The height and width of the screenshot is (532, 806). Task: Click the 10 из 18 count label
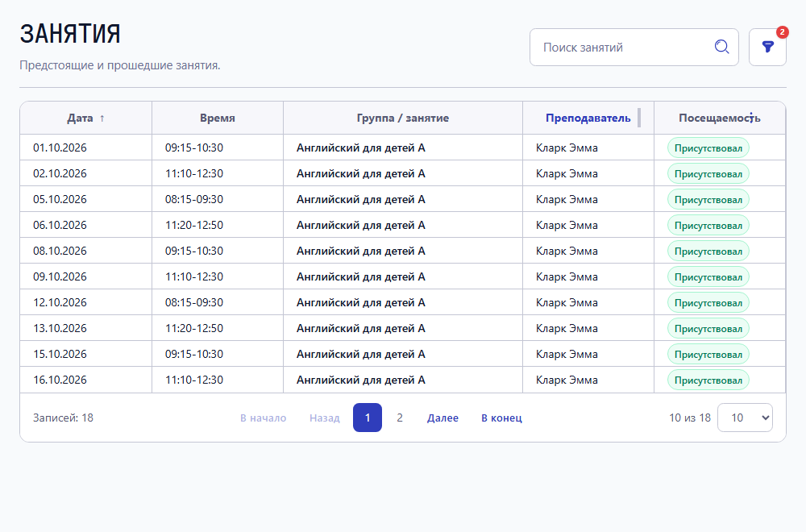click(x=690, y=418)
